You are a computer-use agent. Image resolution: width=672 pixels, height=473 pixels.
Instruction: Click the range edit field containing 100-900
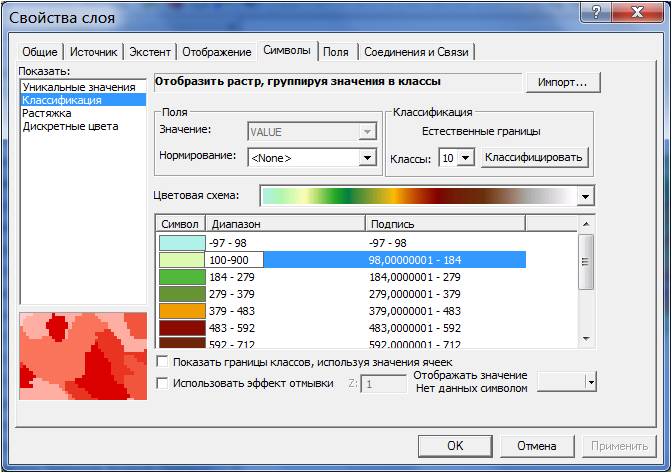pos(234,260)
